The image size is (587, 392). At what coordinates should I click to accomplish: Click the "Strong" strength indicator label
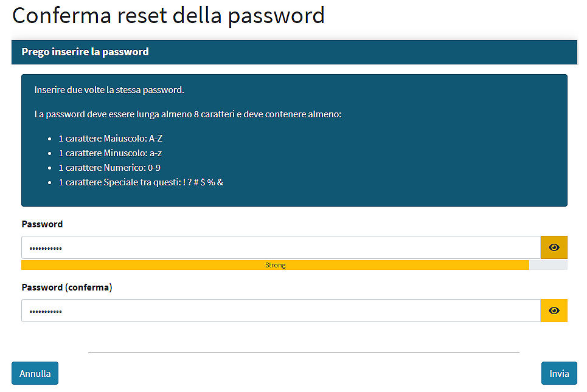click(x=275, y=265)
